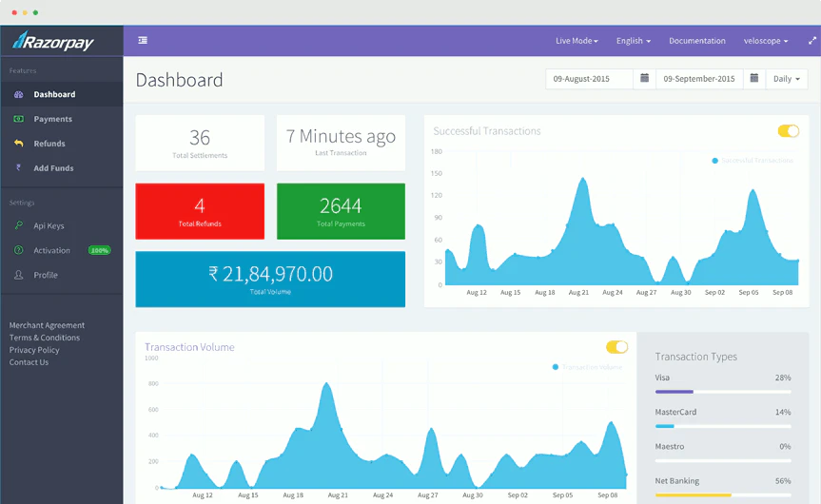821x504 pixels.
Task: Select Add Funds in the sidebar
Action: click(62, 168)
